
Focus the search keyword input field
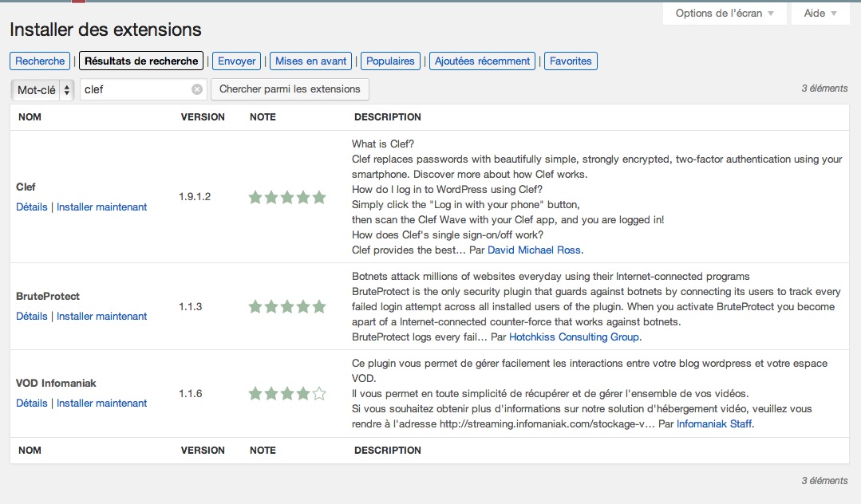point(136,89)
